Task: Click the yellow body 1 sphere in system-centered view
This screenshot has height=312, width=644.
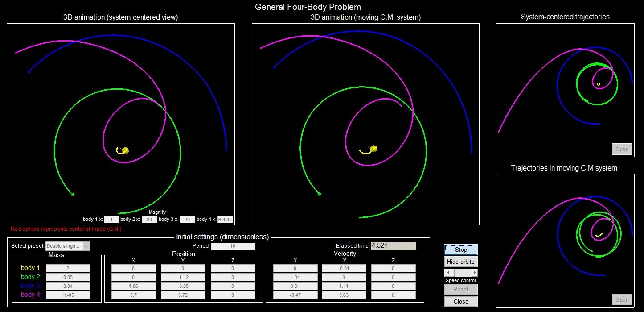Action: [125, 151]
